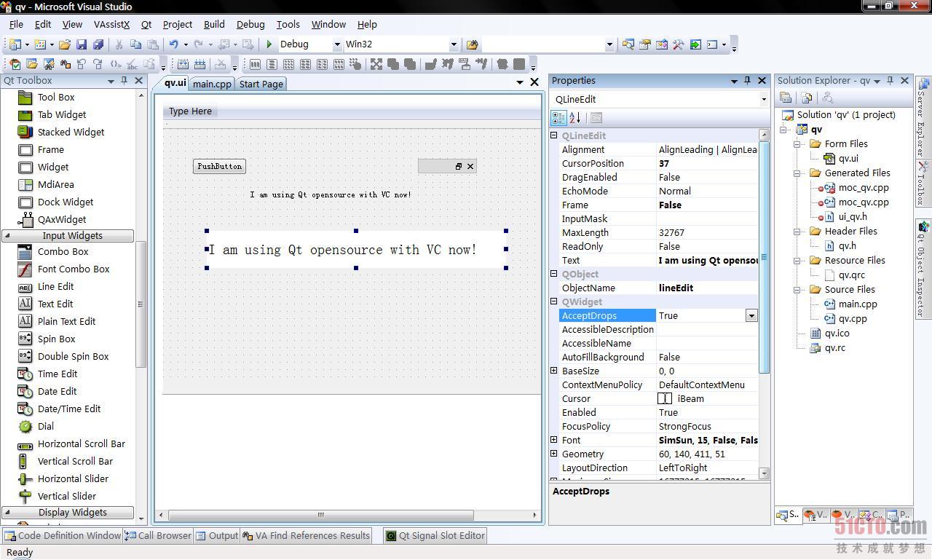Sort properties alphabetically with A-Z icon
Screen dimensions: 932x560
click(575, 117)
